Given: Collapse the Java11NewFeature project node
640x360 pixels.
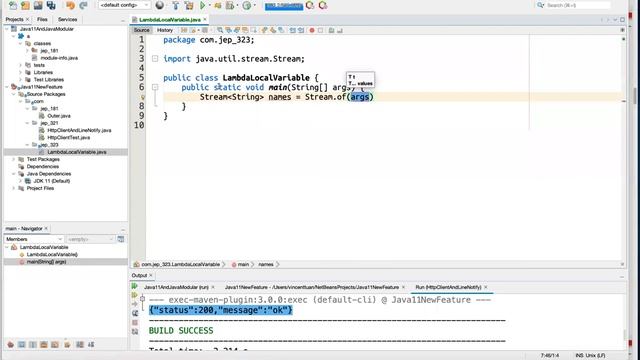Looking at the screenshot, I should [7, 87].
